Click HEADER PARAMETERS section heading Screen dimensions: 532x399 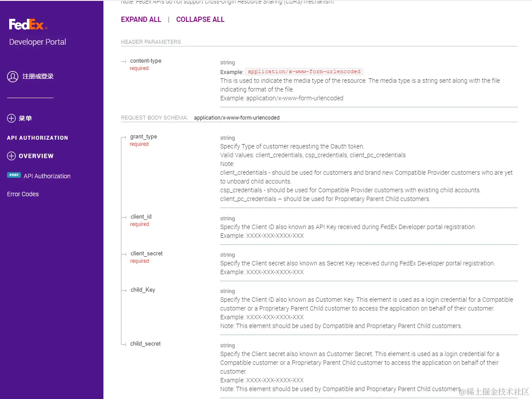pyautogui.click(x=151, y=42)
